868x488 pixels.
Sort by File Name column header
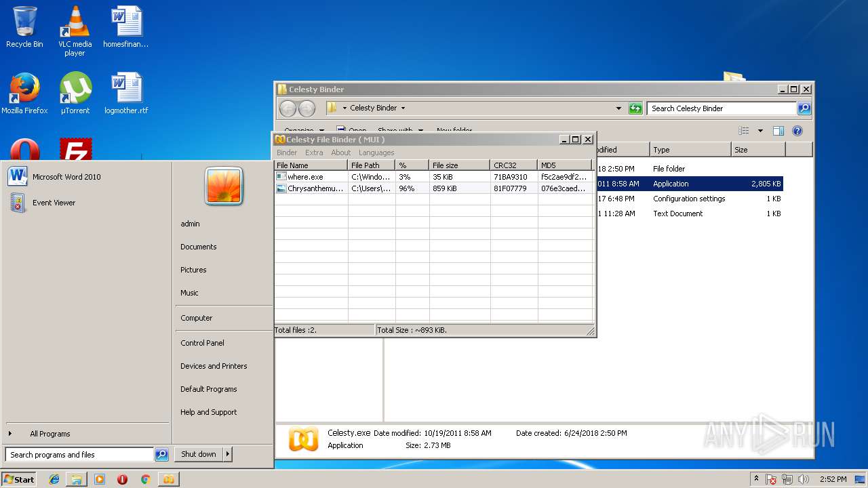pyautogui.click(x=311, y=165)
